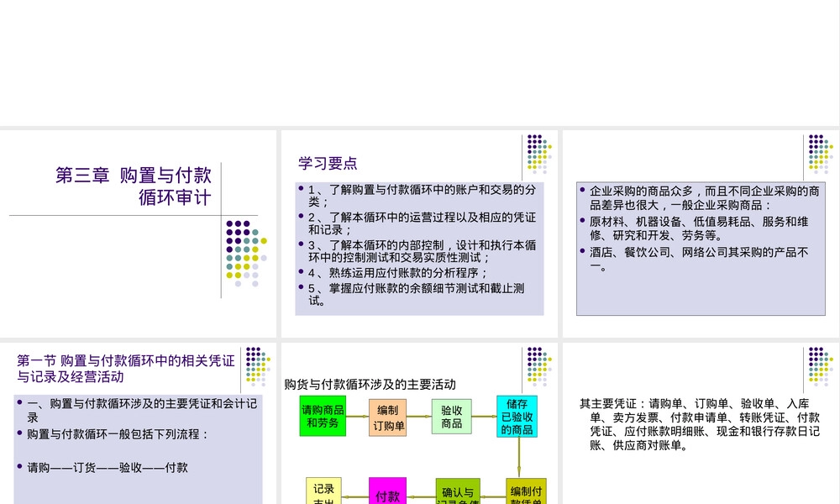Click the bullet 1、了解购置与付款循环中的账户和交易的分类
Viewport: 840px width, 504px height.
click(417, 196)
